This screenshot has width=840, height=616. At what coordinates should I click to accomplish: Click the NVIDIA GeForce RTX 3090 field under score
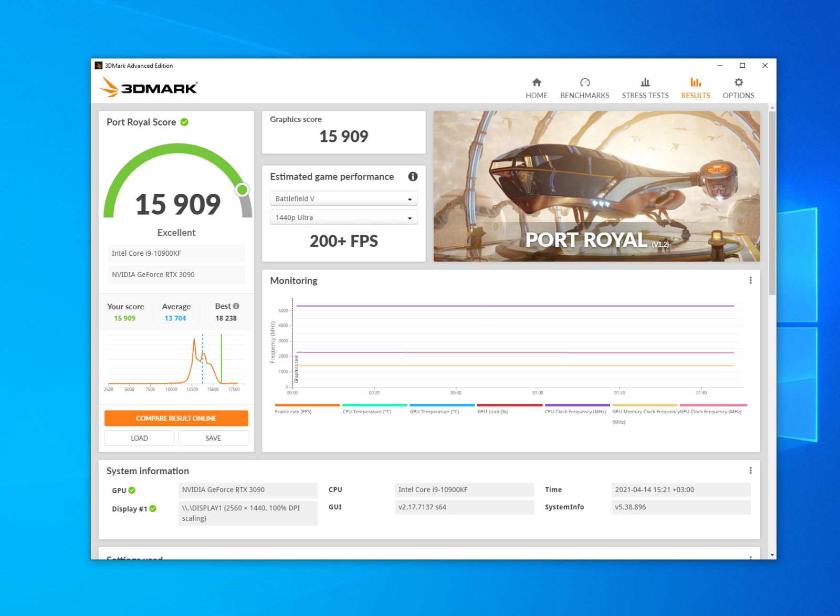coord(176,275)
